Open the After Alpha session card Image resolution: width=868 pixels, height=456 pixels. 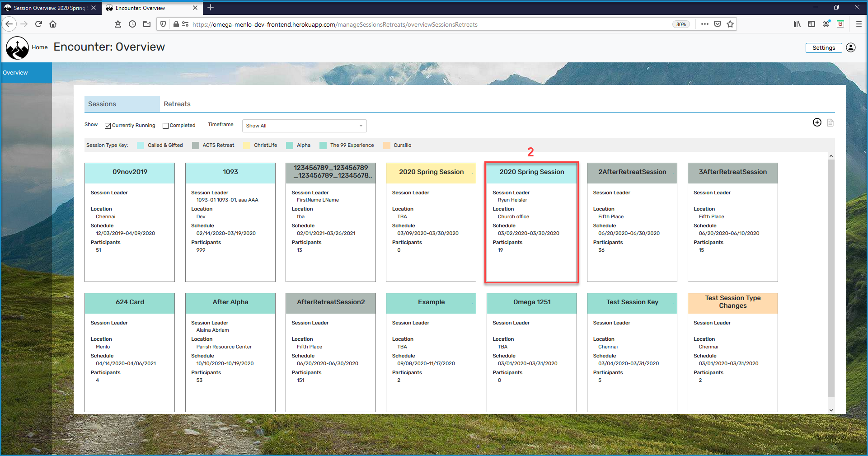pyautogui.click(x=230, y=353)
